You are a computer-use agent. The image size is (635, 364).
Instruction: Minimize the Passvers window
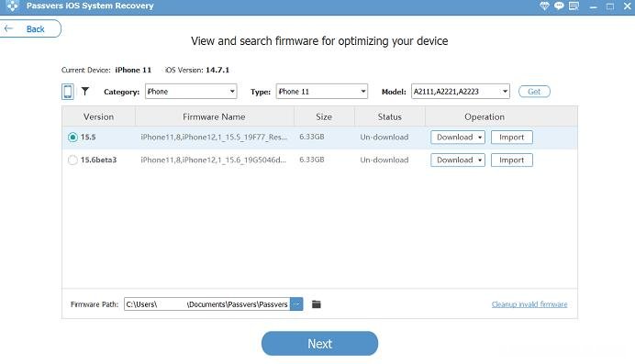click(x=594, y=6)
